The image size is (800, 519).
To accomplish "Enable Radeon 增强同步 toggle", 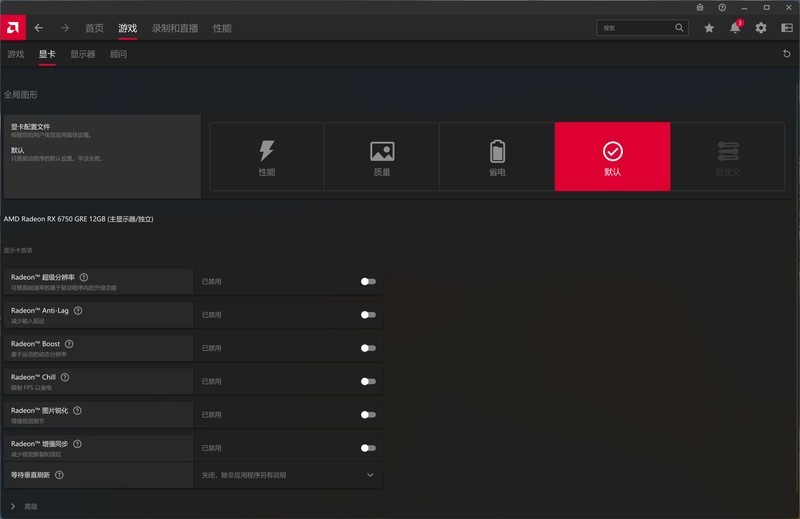I will click(x=368, y=448).
